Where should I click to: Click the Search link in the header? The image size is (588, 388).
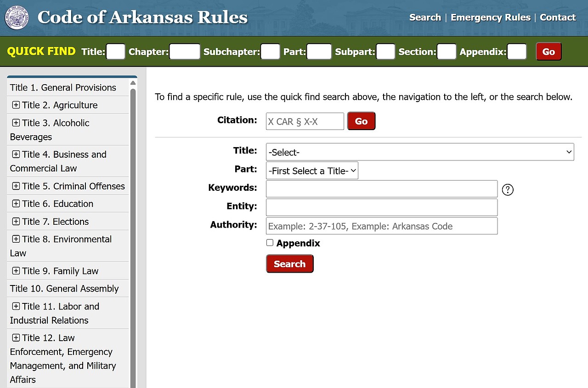[424, 17]
